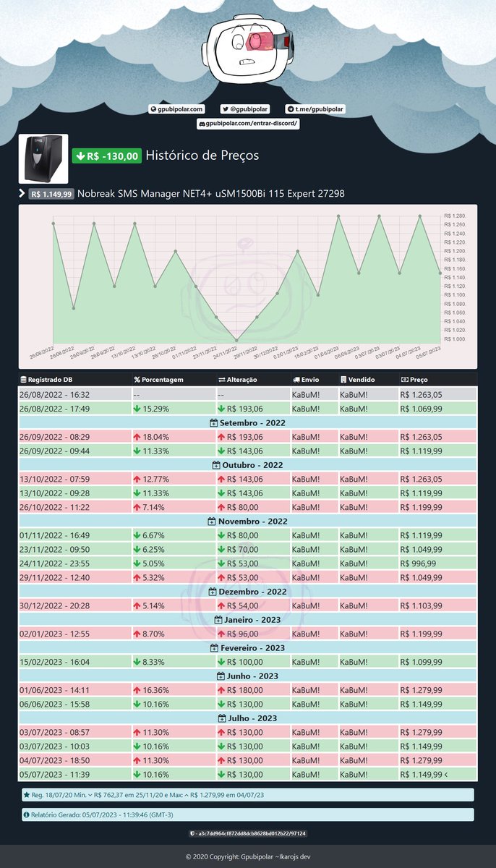Click the calendar icon beside Julho - 2023
Image resolution: width=496 pixels, height=868 pixels.
click(x=222, y=718)
